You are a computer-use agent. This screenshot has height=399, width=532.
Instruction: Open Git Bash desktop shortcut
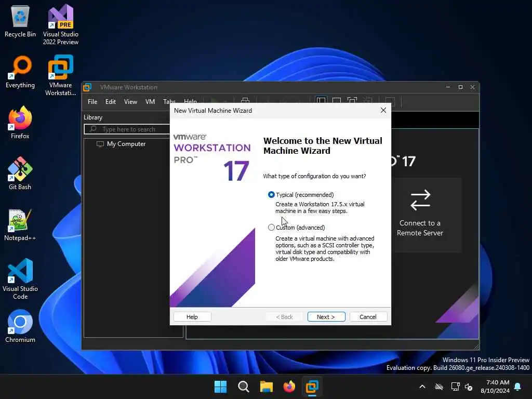(20, 174)
